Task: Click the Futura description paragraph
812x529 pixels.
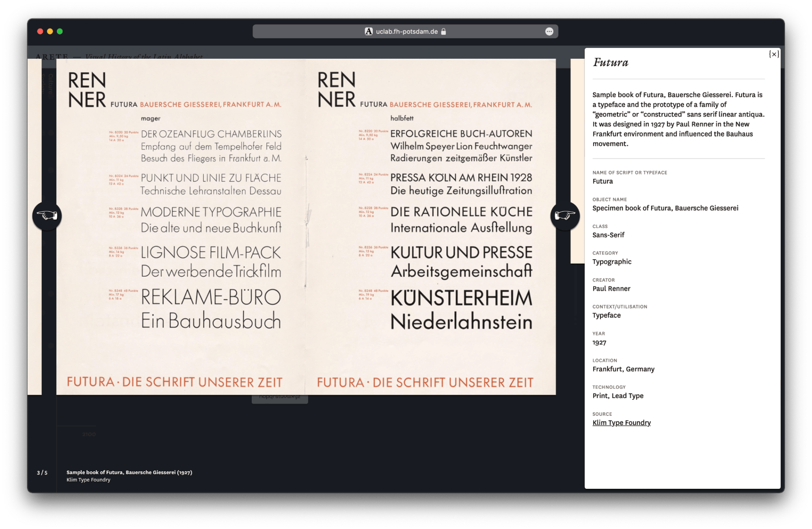Action: click(678, 119)
